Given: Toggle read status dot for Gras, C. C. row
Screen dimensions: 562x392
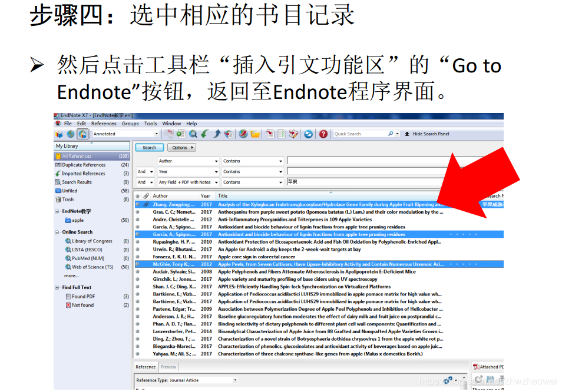Looking at the screenshot, I should [138, 212].
